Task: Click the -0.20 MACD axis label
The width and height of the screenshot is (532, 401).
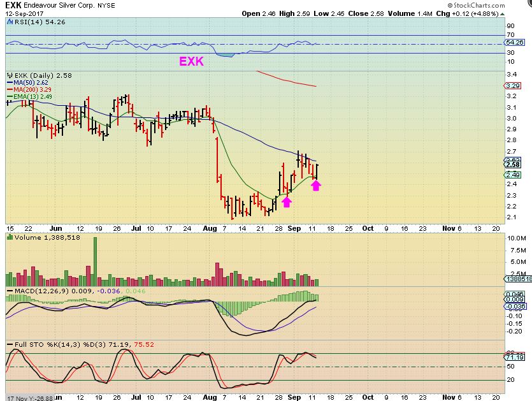Action: 514,332
